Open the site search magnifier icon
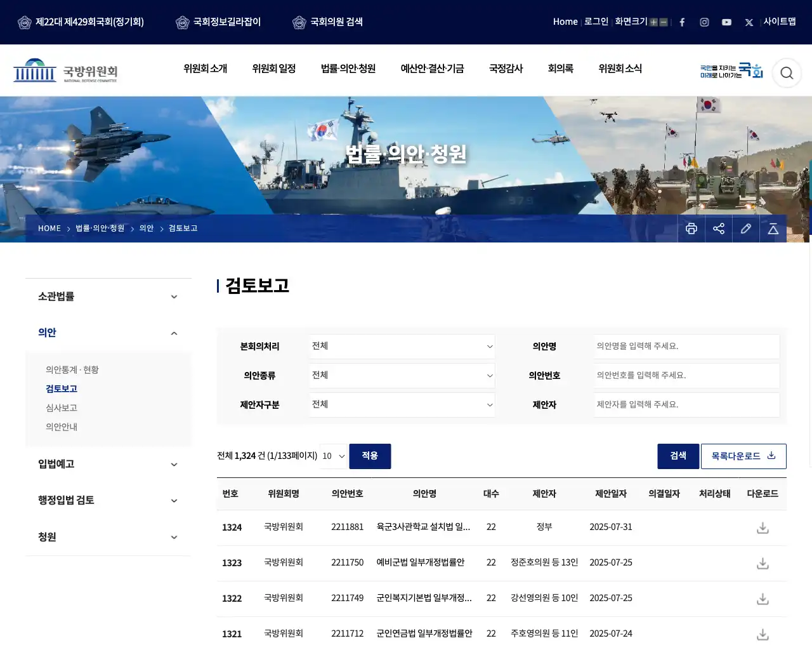This screenshot has width=812, height=650. click(x=787, y=73)
